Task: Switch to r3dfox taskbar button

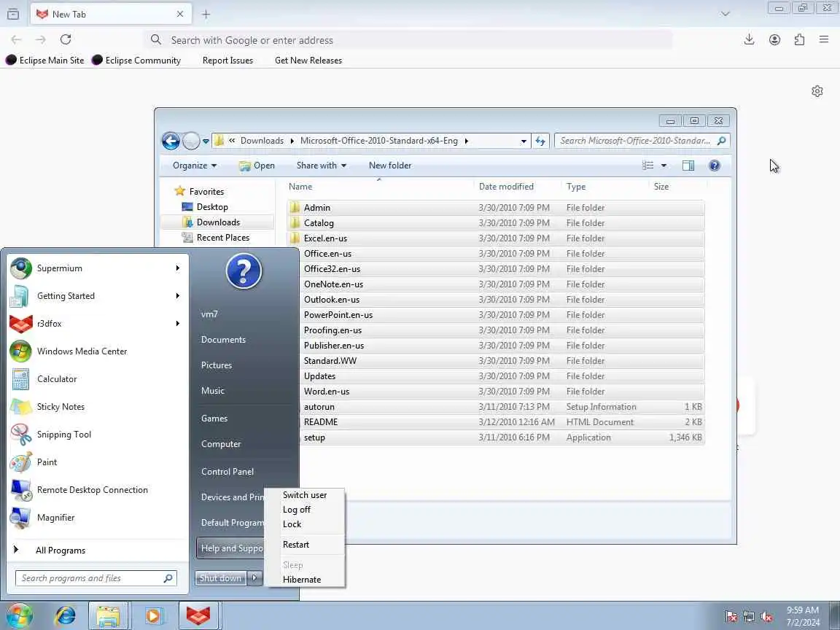Action: 198,615
